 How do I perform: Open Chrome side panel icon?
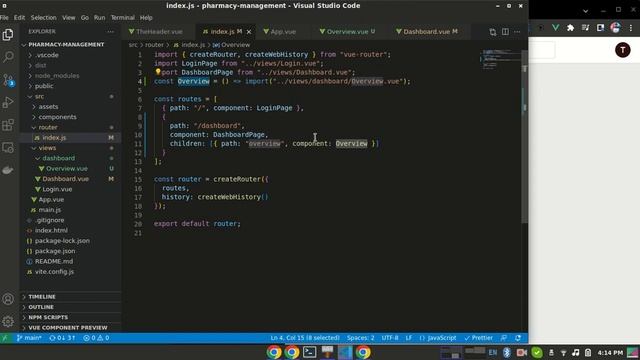600,28
